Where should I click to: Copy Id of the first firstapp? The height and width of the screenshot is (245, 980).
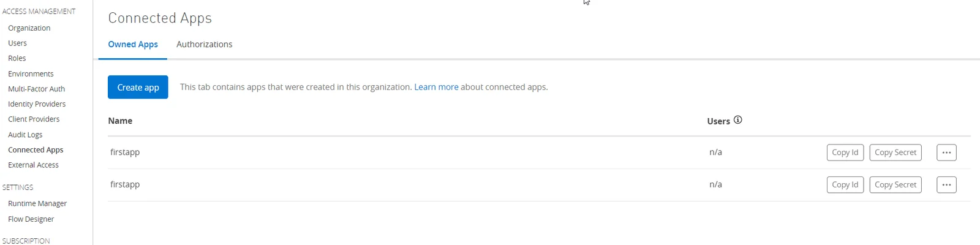[x=845, y=153]
